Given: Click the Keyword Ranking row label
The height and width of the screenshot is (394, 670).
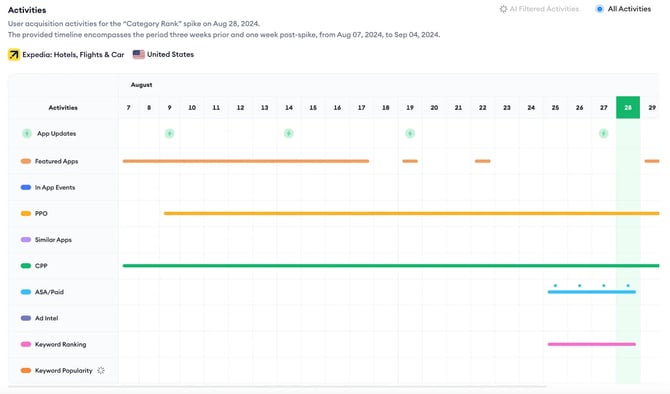Looking at the screenshot, I should click(x=60, y=344).
